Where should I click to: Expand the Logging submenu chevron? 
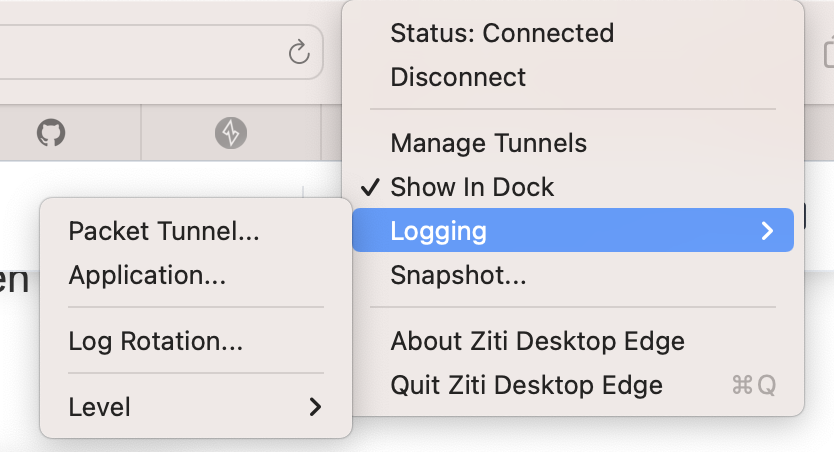pyautogui.click(x=767, y=231)
